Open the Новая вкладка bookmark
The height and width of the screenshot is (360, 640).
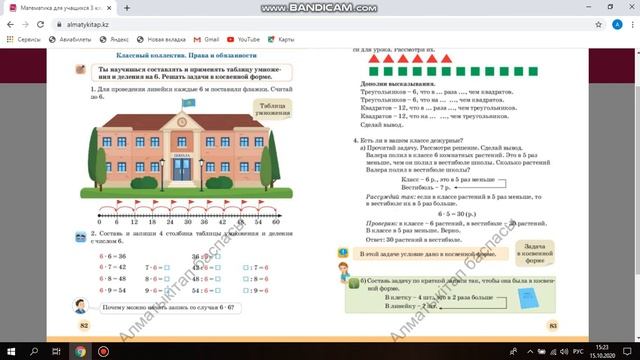point(161,39)
